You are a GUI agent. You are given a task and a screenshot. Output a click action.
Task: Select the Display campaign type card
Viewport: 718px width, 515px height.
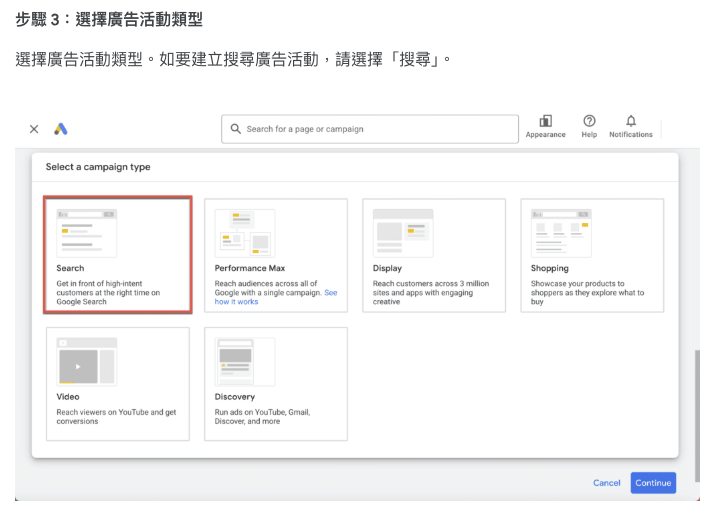(x=434, y=255)
